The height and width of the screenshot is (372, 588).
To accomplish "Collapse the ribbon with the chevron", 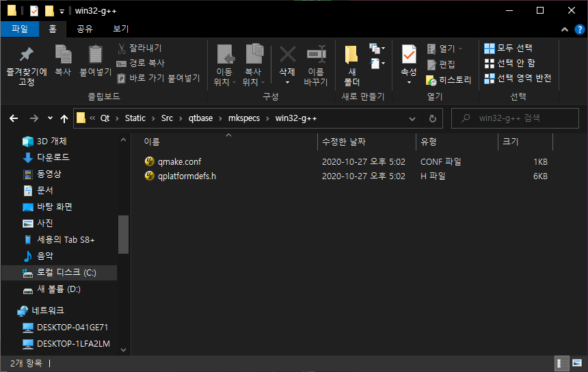I will pyautogui.click(x=564, y=29).
